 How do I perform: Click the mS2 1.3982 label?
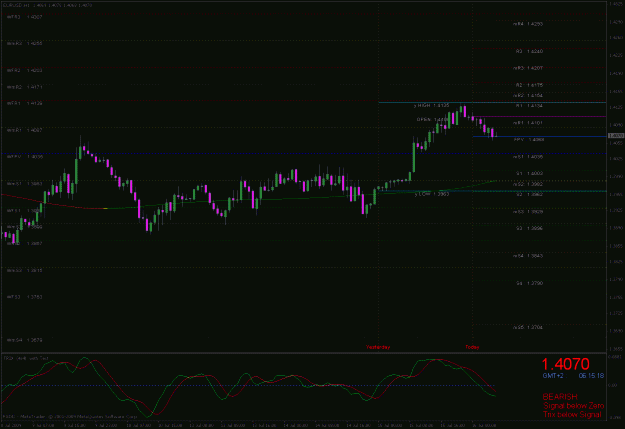pos(528,184)
